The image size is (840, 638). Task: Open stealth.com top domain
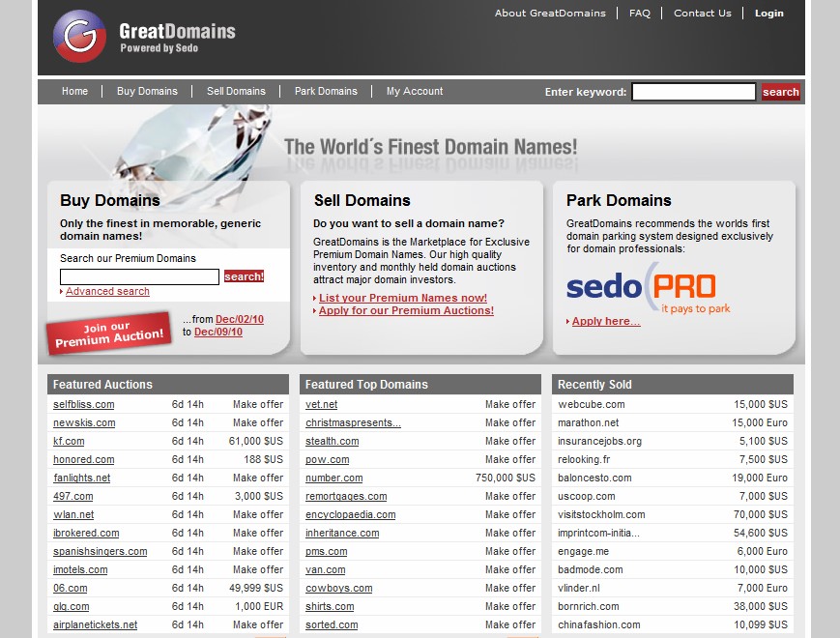(x=333, y=442)
